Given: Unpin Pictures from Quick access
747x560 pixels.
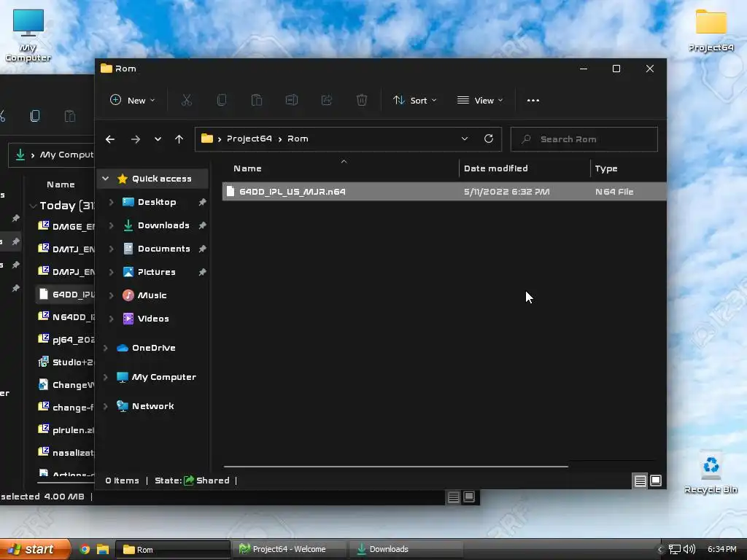Looking at the screenshot, I should point(203,272).
